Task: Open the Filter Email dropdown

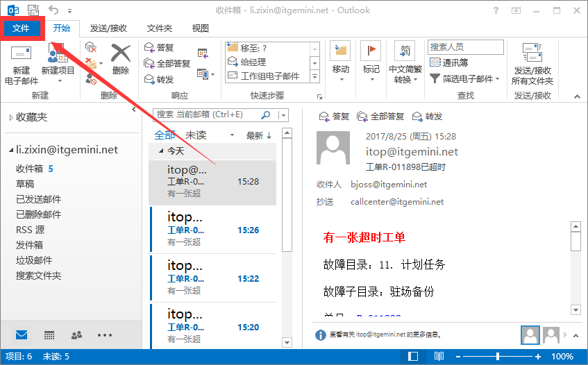Action: pyautogui.click(x=464, y=79)
